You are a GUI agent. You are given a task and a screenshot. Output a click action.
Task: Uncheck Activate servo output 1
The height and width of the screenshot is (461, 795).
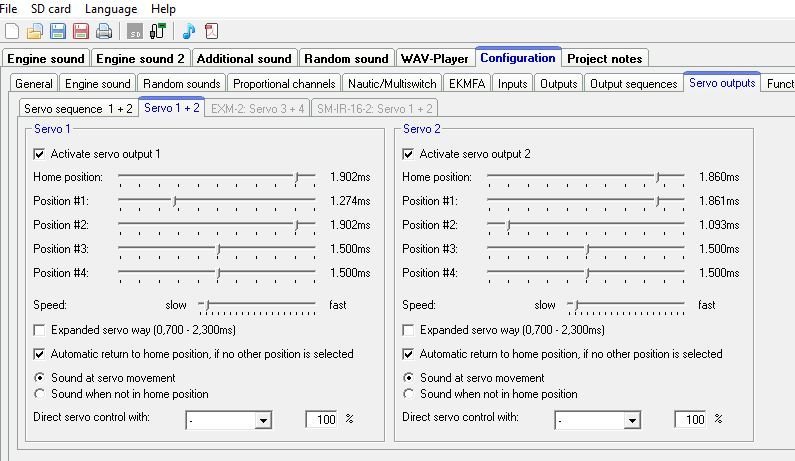tap(40, 154)
